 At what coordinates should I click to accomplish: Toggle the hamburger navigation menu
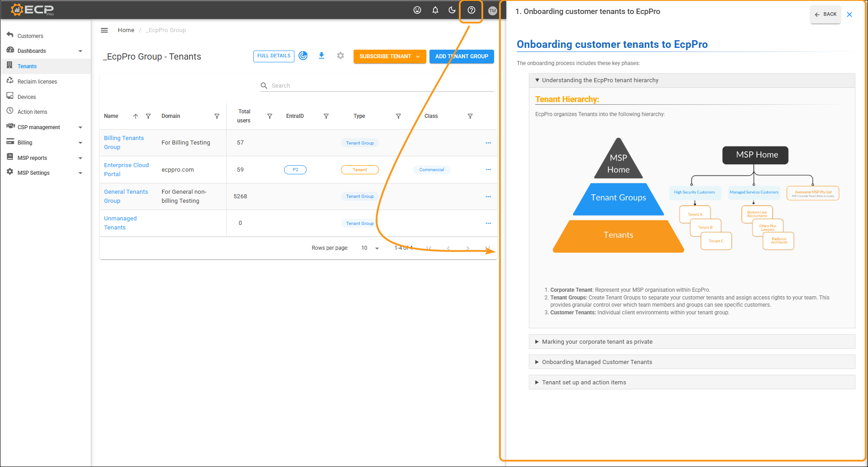(104, 30)
